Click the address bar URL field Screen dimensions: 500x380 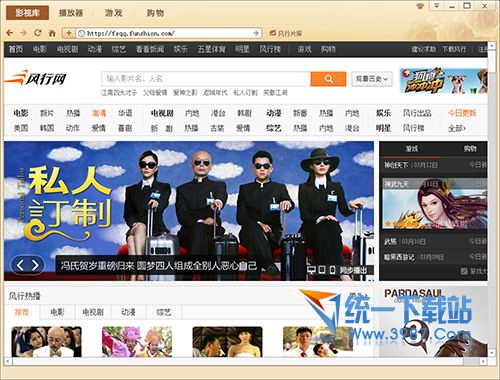168,33
